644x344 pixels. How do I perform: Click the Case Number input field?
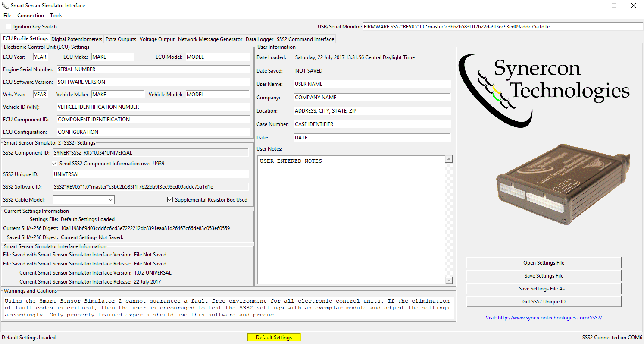coord(372,124)
